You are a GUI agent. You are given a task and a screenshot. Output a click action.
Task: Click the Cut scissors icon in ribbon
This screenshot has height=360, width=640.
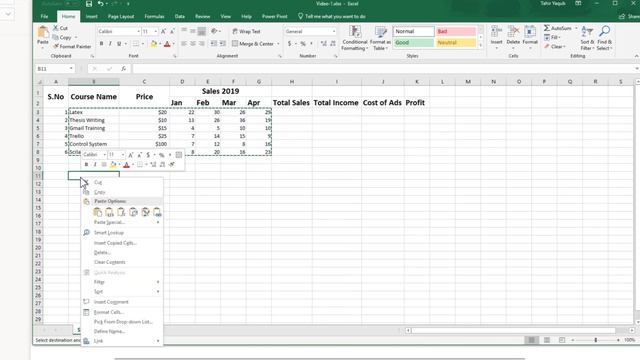coord(56,28)
